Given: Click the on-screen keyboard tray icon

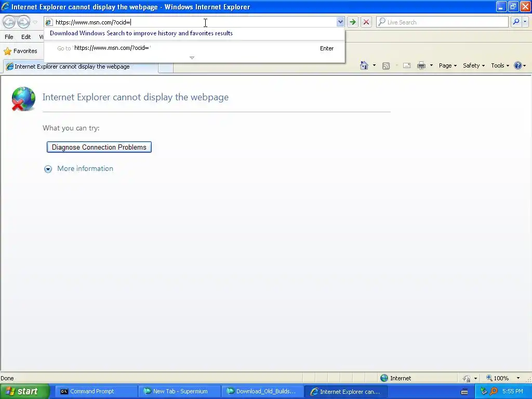Looking at the screenshot, I should [x=464, y=392].
